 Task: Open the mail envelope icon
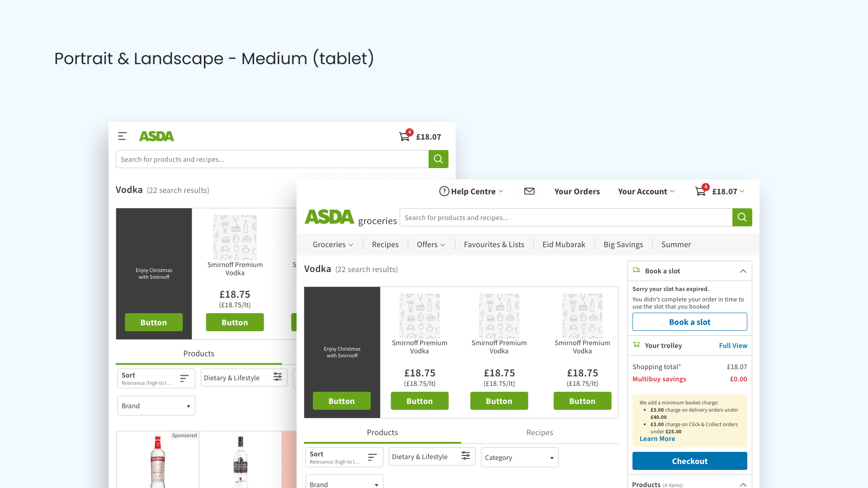[x=529, y=191]
